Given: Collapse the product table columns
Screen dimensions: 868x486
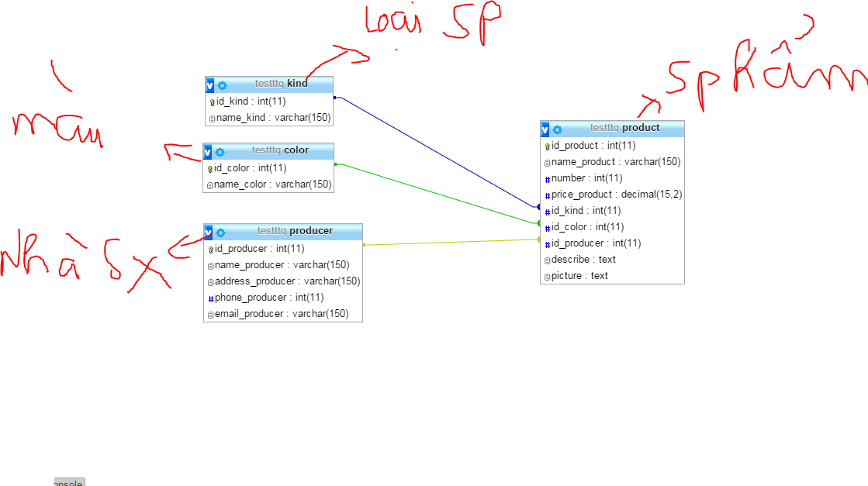Looking at the screenshot, I should pos(545,129).
